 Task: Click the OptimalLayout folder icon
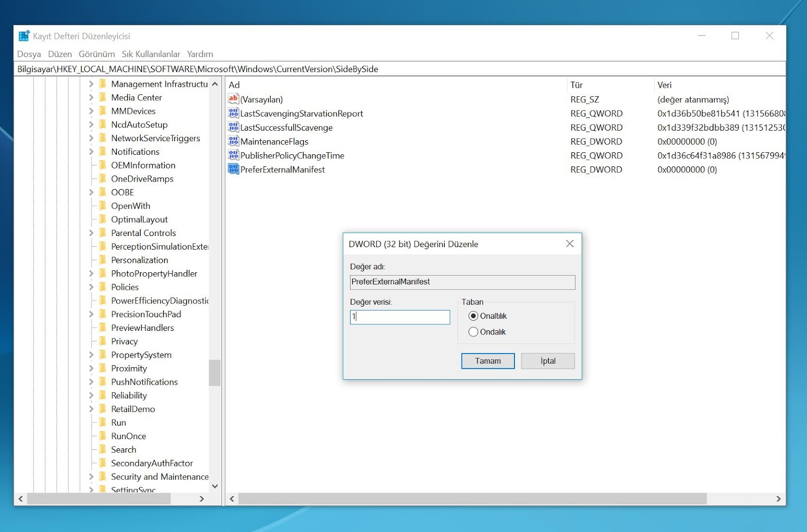[x=103, y=219]
